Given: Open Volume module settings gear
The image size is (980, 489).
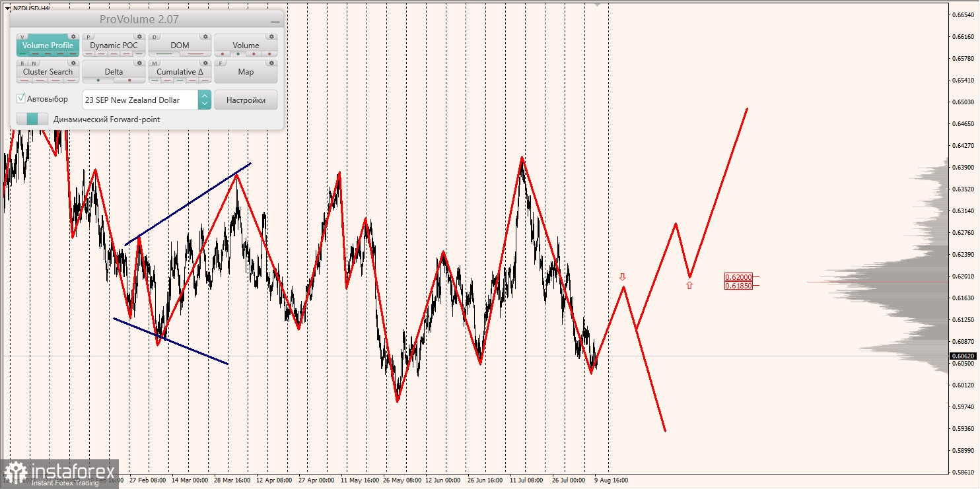Looking at the screenshot, I should click(271, 36).
